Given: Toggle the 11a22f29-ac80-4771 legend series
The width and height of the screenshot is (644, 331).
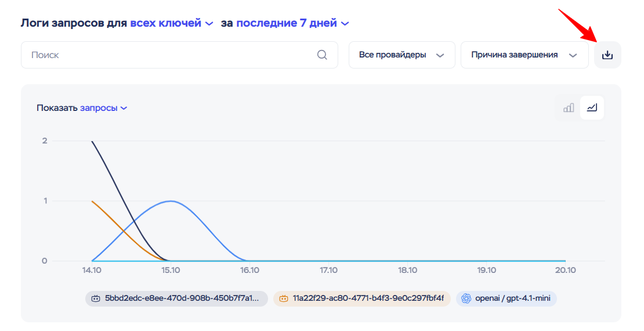Looking at the screenshot, I should tap(362, 298).
